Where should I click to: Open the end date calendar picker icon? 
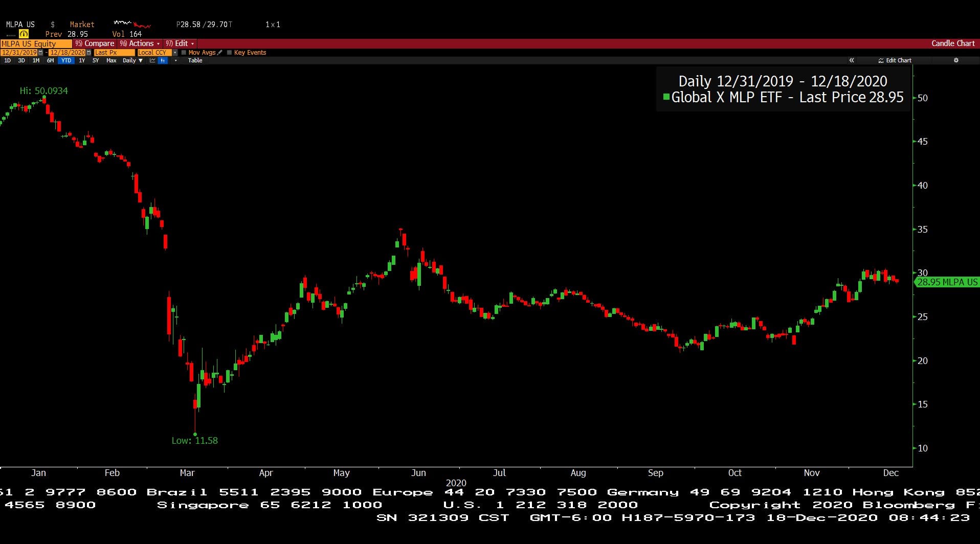click(x=88, y=52)
